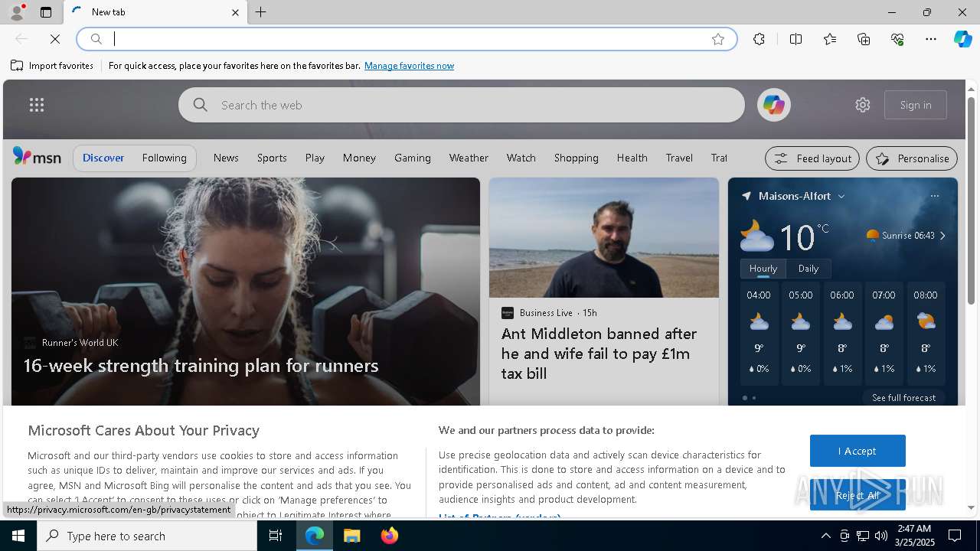Open the Extensions puzzle icon
The image size is (980, 551).
coord(759,39)
